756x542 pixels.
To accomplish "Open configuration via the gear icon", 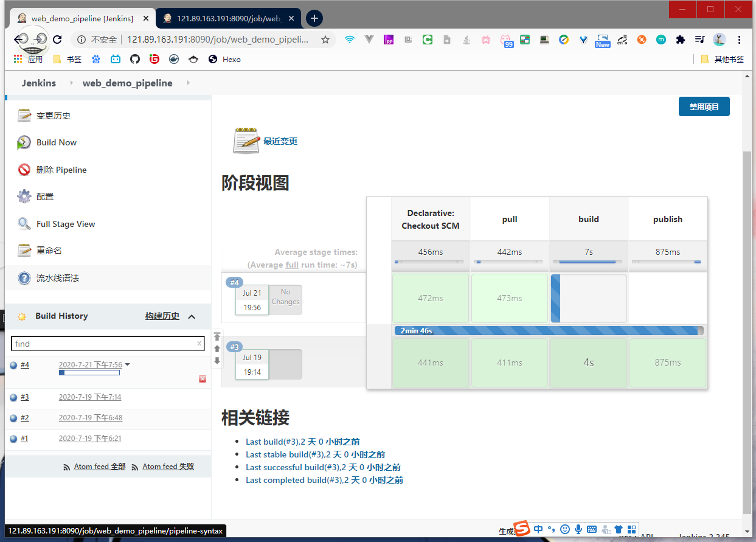I will click(x=24, y=196).
